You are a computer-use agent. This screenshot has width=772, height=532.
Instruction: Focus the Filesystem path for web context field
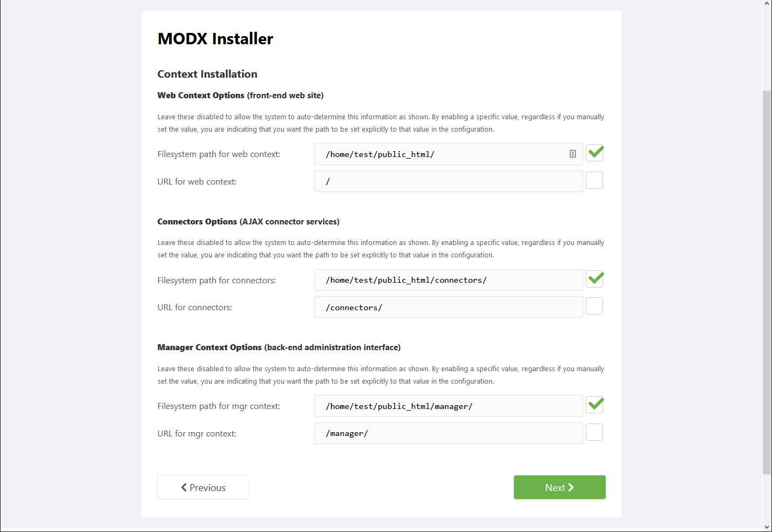coord(449,154)
